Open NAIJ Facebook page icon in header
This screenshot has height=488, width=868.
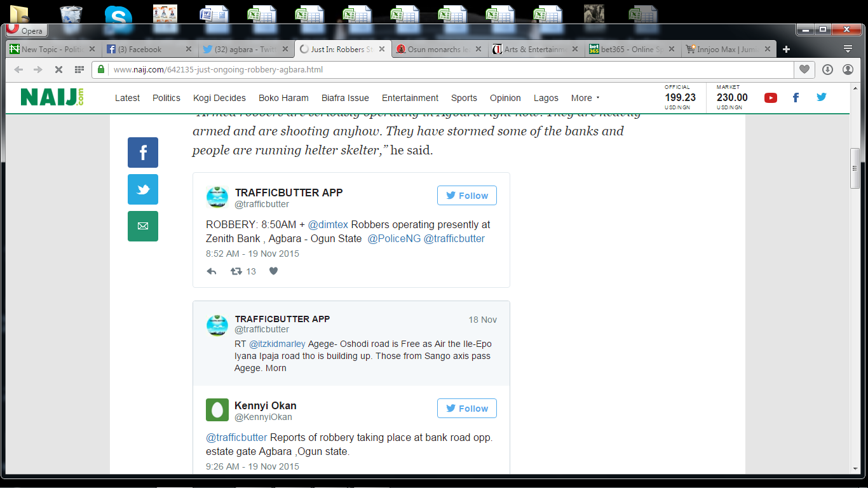point(796,97)
